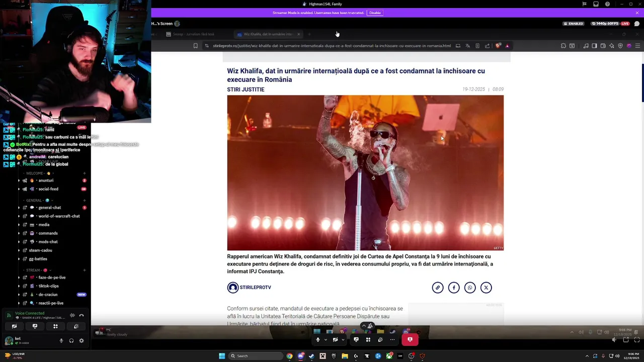
Task: Enter fullscreen for the stream view
Action: tap(637, 340)
